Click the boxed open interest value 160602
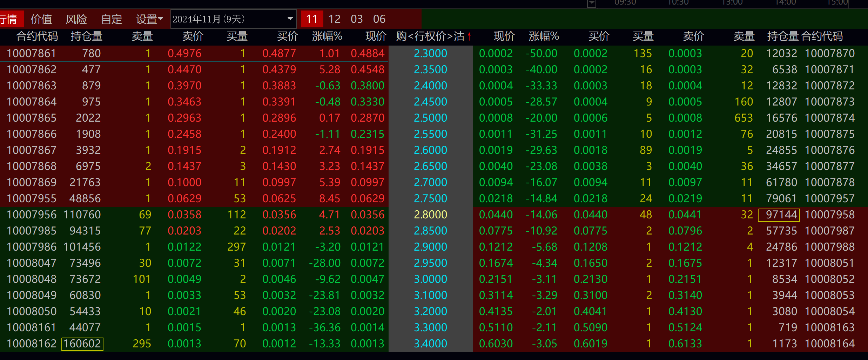The image size is (868, 360). [82, 344]
